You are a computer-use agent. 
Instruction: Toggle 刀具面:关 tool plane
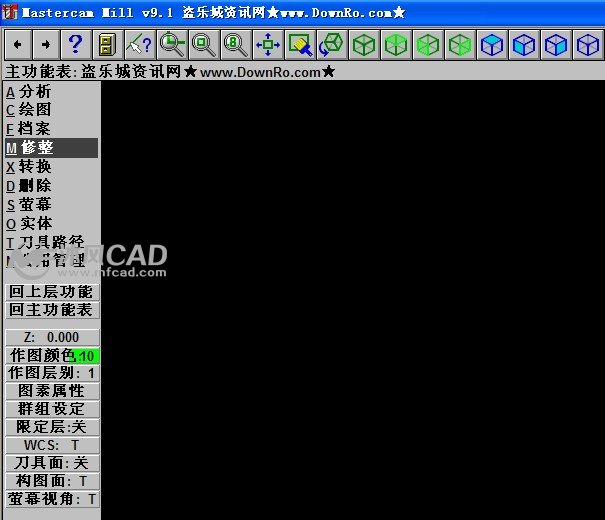[52, 463]
